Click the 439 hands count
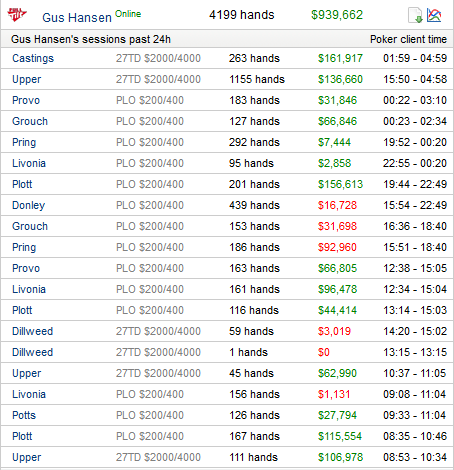 point(254,205)
